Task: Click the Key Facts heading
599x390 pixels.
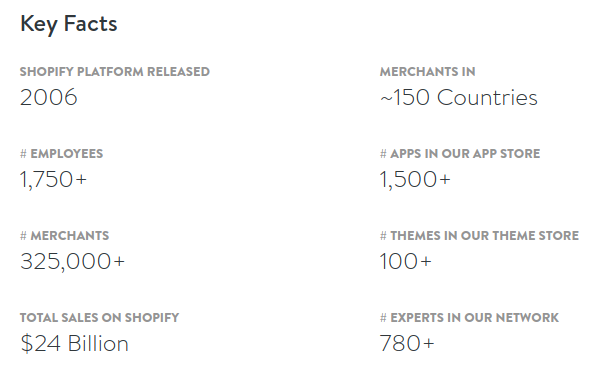Action: pyautogui.click(x=69, y=24)
